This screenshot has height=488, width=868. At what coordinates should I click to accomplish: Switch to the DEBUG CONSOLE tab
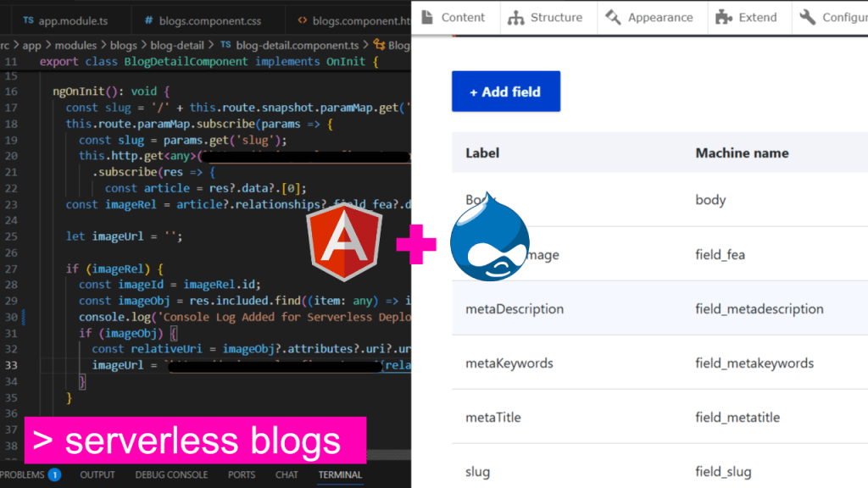point(171,475)
